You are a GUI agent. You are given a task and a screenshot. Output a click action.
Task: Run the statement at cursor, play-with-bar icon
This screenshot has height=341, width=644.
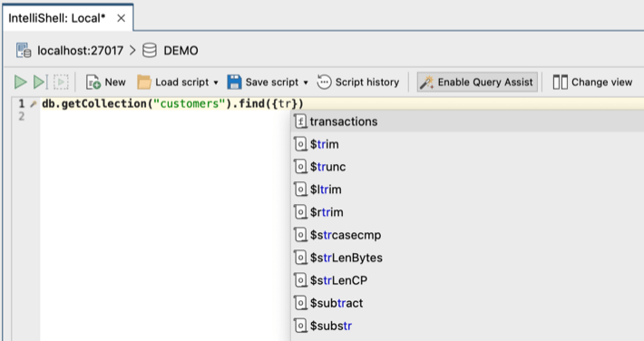(41, 83)
